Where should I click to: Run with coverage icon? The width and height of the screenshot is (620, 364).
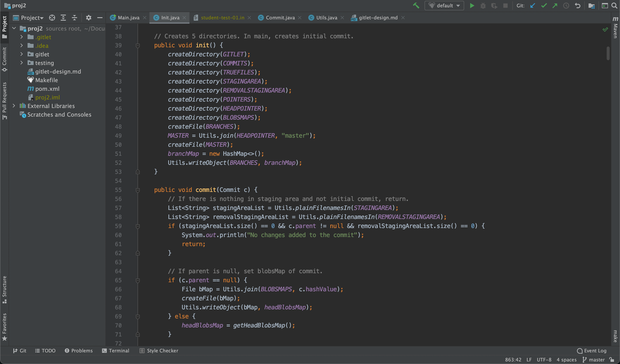coord(494,5)
